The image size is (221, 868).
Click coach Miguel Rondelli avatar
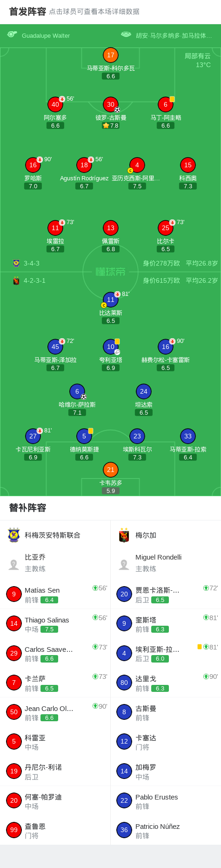tap(124, 564)
